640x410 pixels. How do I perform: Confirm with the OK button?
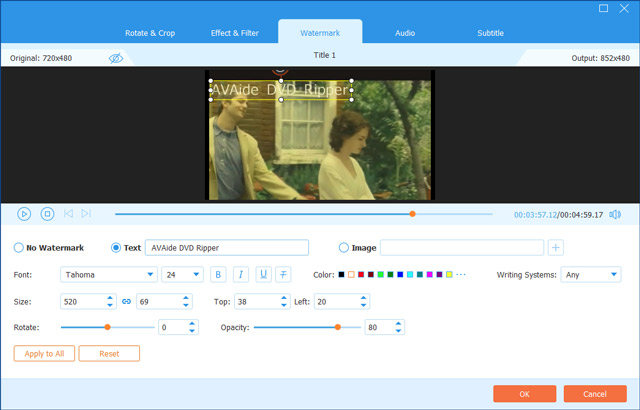(524, 394)
